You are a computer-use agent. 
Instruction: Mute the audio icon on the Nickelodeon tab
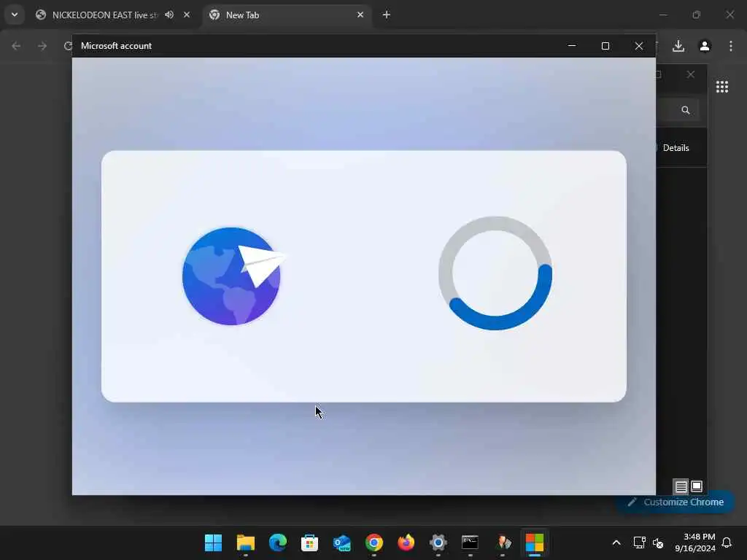(169, 15)
